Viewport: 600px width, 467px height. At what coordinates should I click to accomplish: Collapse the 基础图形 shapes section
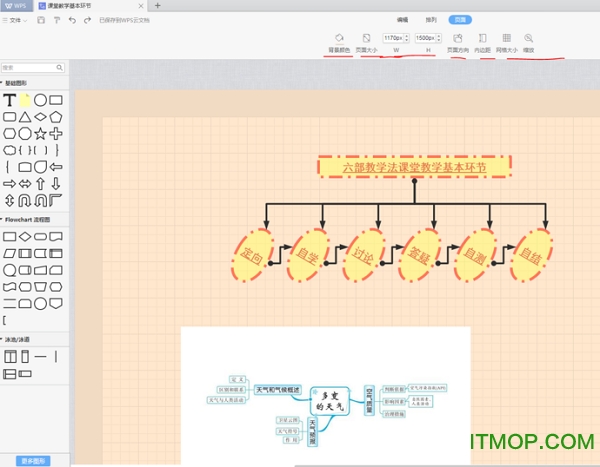click(5, 83)
